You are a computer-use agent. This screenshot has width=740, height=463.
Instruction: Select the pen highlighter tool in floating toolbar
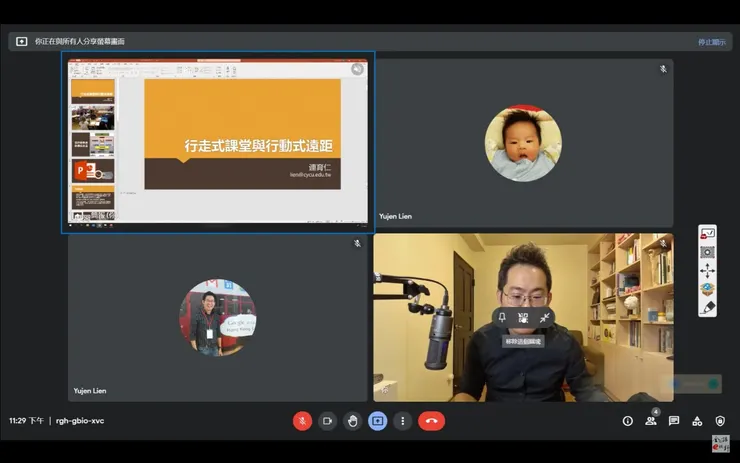[x=707, y=308]
